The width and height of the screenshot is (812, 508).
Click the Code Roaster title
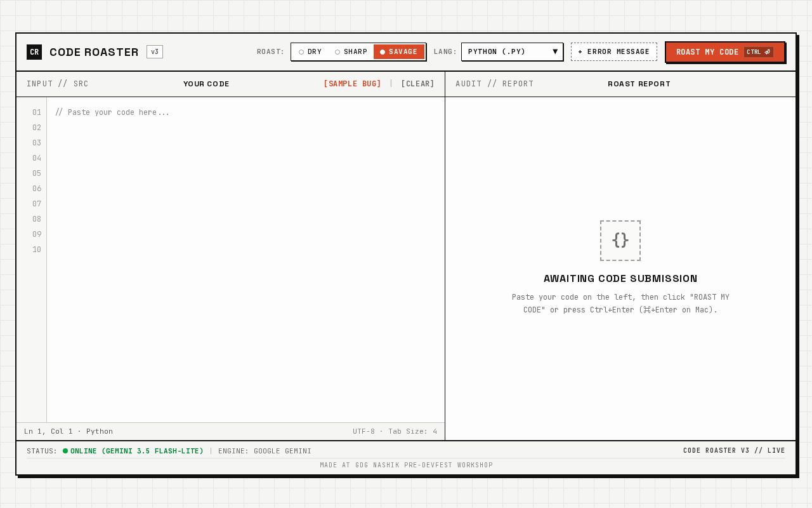(x=94, y=52)
